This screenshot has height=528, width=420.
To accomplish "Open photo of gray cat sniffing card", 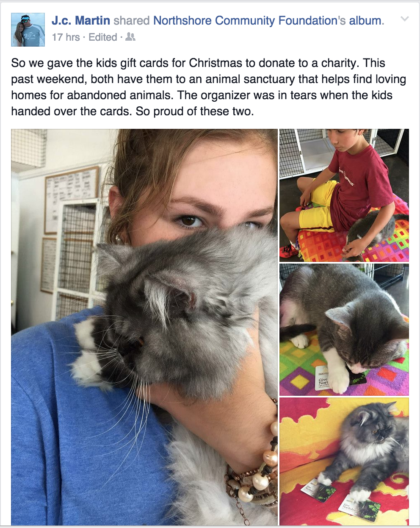I will [344, 329].
